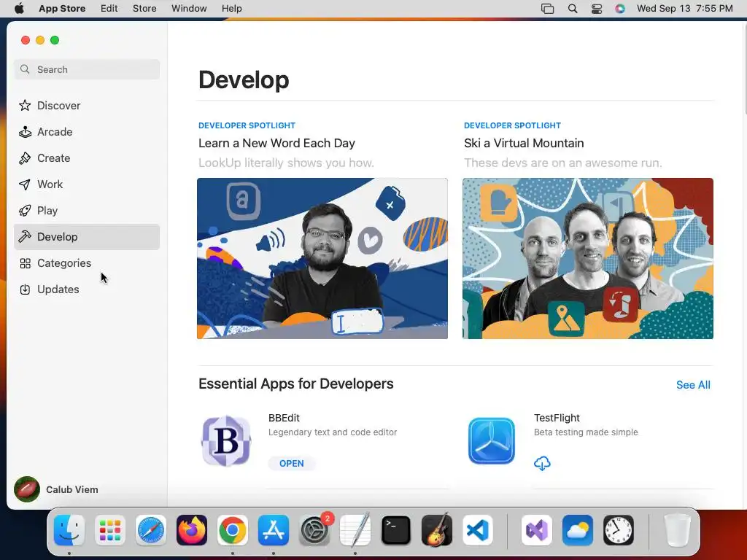Open the App Store menu
747x560 pixels.
(x=62, y=9)
